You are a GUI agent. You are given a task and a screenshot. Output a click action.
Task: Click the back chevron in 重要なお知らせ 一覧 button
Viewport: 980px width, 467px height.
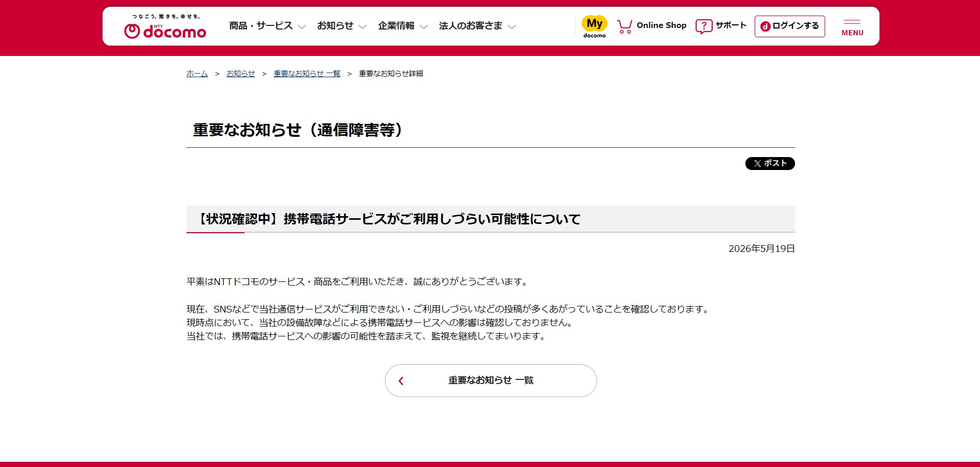click(401, 381)
